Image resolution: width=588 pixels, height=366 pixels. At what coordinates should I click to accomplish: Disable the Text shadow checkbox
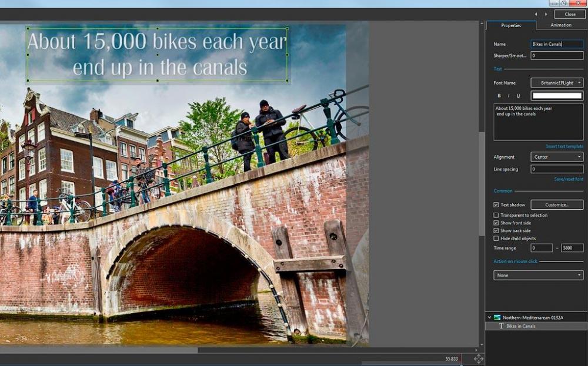[x=496, y=205]
